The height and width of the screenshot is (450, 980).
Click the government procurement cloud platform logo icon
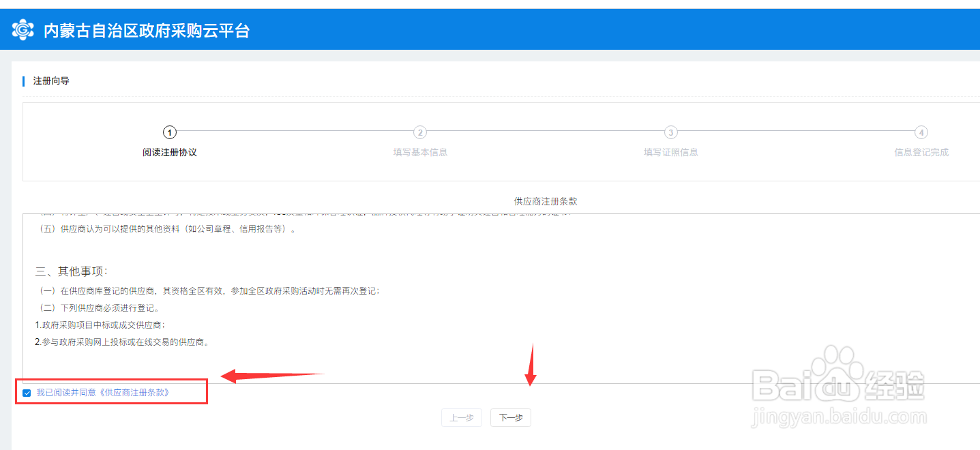(22, 29)
